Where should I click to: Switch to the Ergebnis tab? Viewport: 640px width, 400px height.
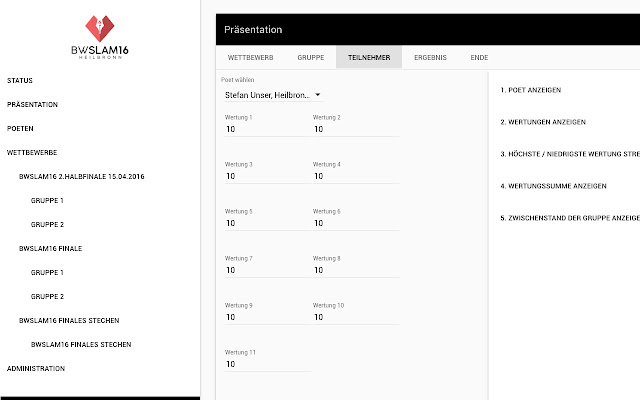pyautogui.click(x=430, y=58)
